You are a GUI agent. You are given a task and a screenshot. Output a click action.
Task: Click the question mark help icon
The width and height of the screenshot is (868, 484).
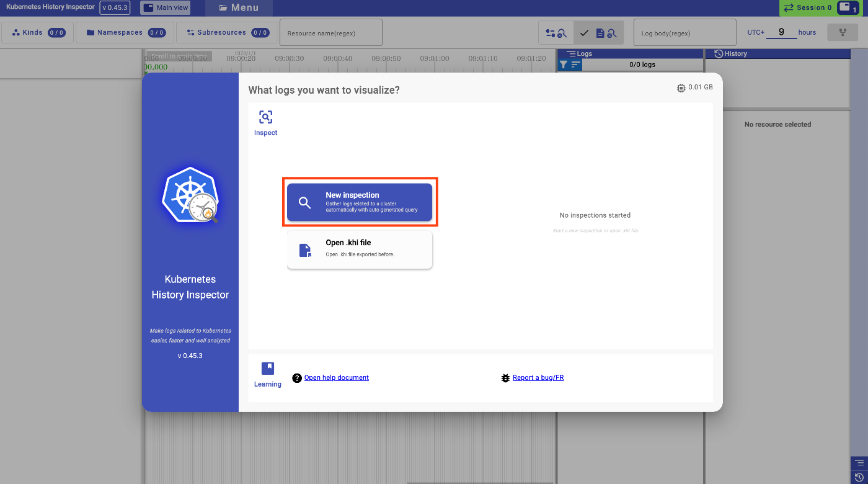click(x=297, y=378)
